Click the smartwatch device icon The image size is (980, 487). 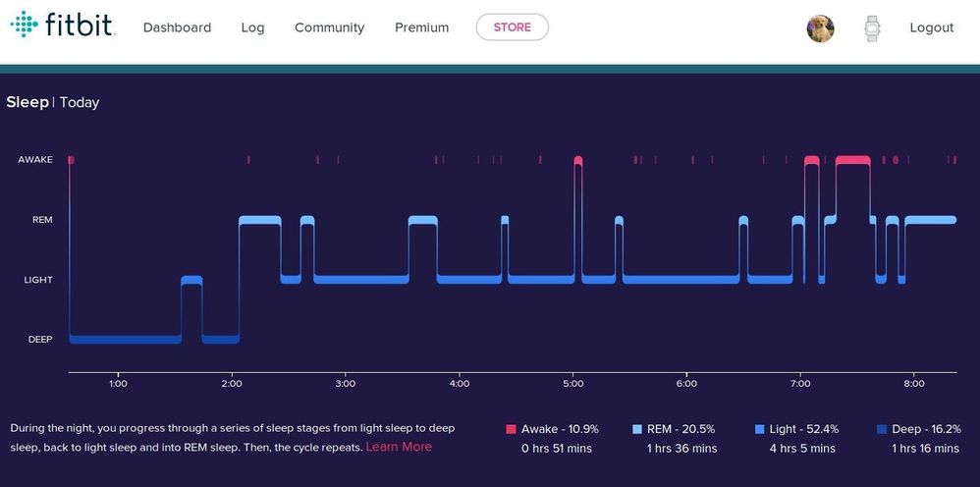pos(871,28)
